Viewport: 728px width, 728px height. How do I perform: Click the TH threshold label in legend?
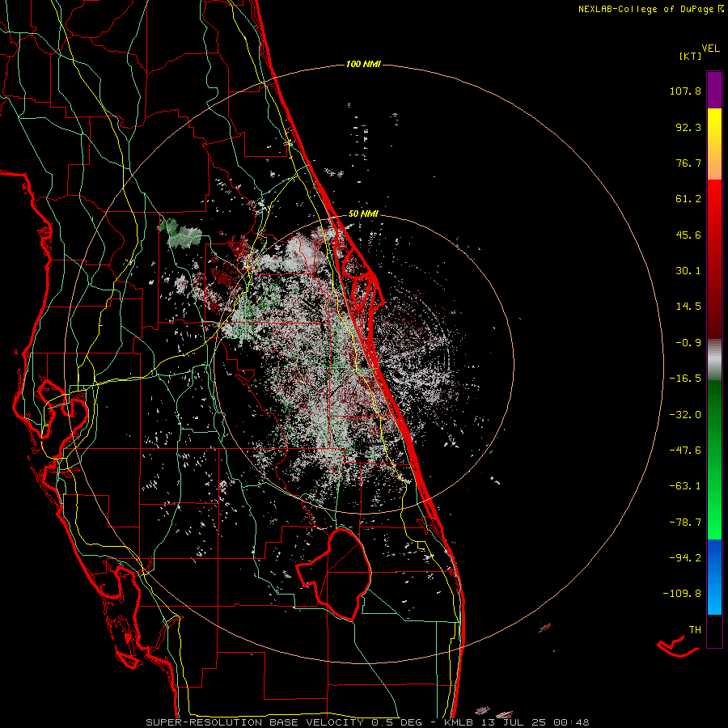click(x=695, y=630)
